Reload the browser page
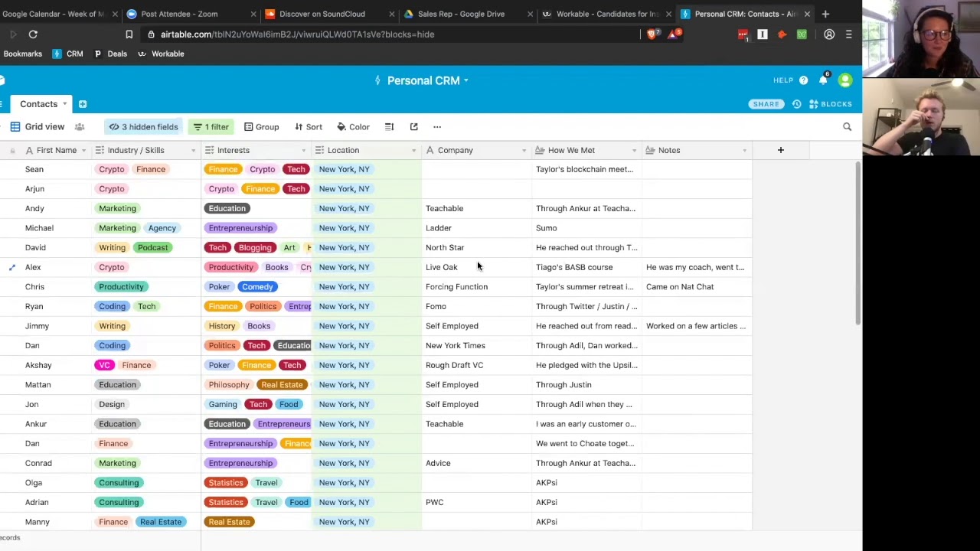Image resolution: width=980 pixels, height=551 pixels. pyautogui.click(x=33, y=34)
